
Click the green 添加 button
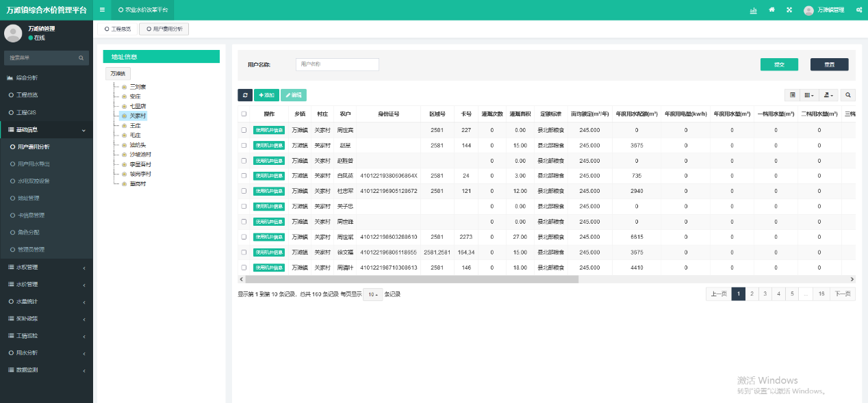pos(266,95)
